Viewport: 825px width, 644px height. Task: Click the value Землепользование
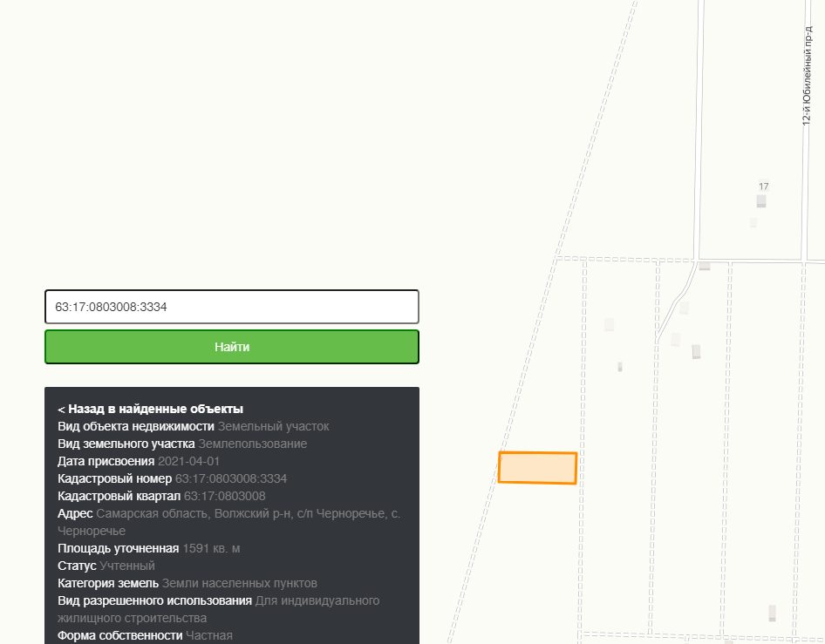coord(253,444)
